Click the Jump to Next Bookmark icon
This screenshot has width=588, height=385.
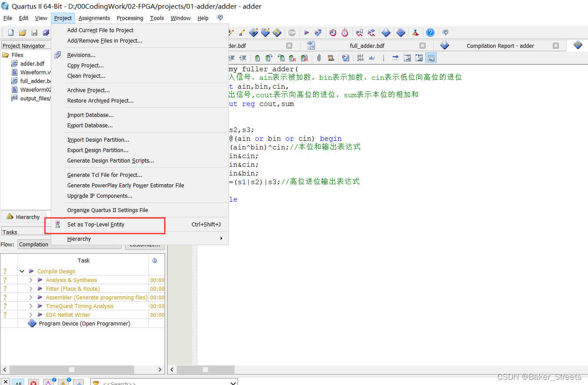(269, 58)
